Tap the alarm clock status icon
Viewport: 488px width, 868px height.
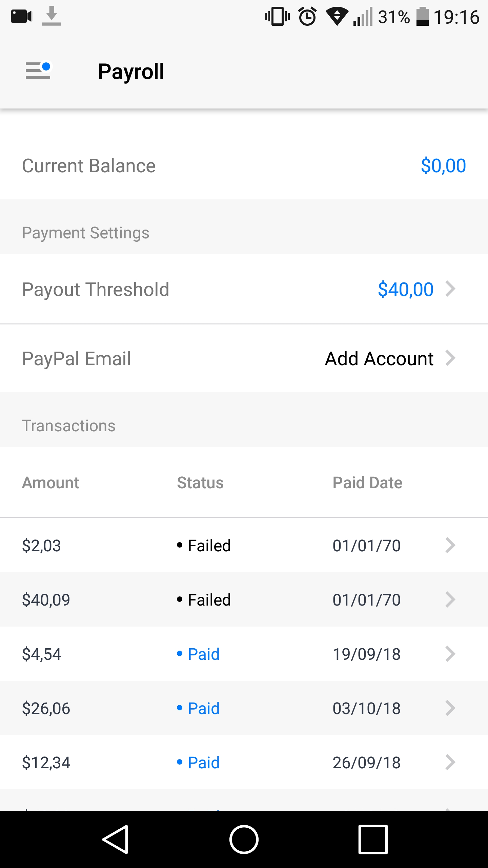[307, 16]
